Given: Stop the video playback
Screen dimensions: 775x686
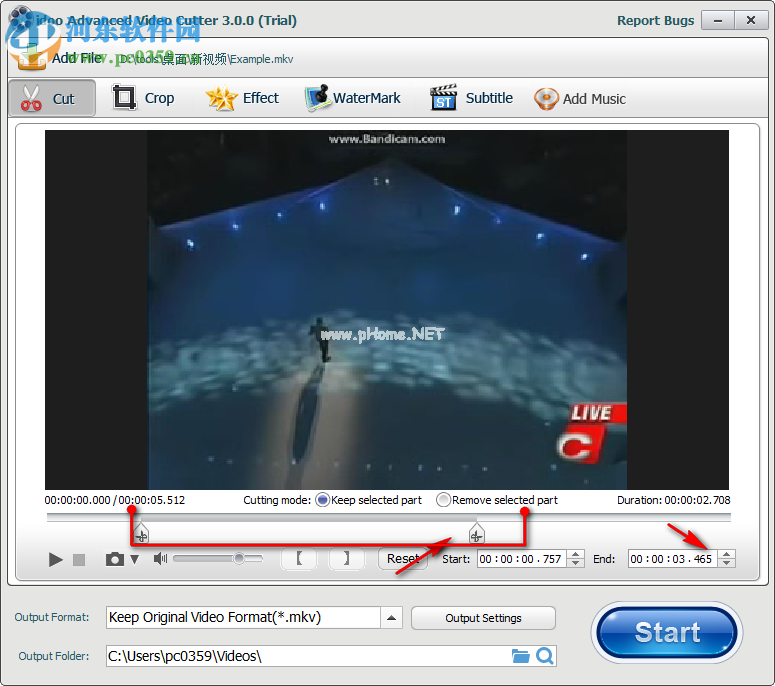Looking at the screenshot, I should click(x=79, y=559).
